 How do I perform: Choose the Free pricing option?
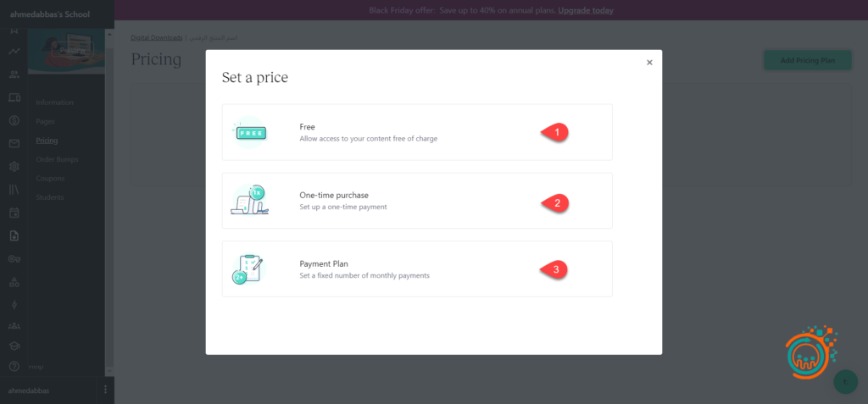point(416,132)
